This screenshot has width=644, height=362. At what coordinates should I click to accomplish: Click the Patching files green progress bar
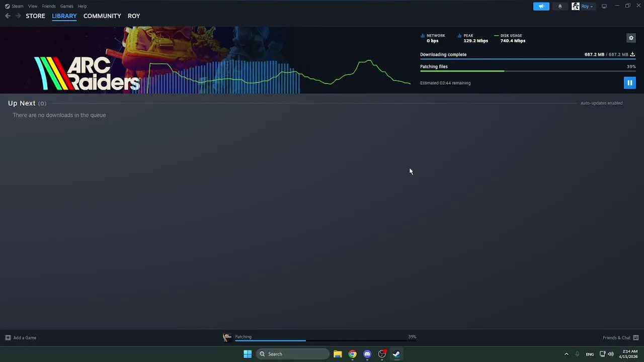(528, 71)
